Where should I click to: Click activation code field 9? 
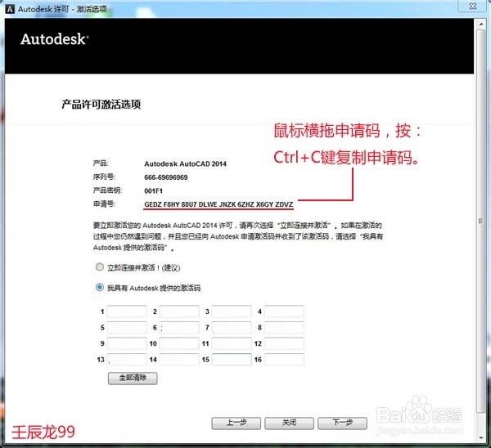tap(127, 343)
